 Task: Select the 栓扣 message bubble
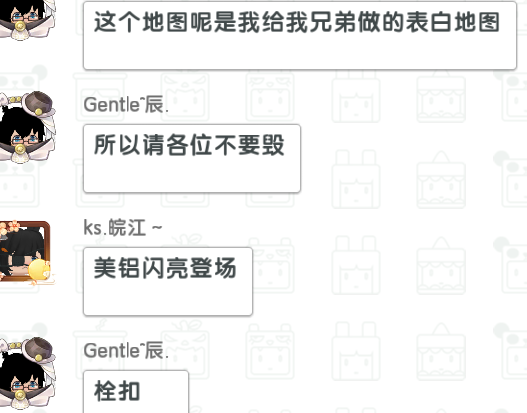click(136, 392)
